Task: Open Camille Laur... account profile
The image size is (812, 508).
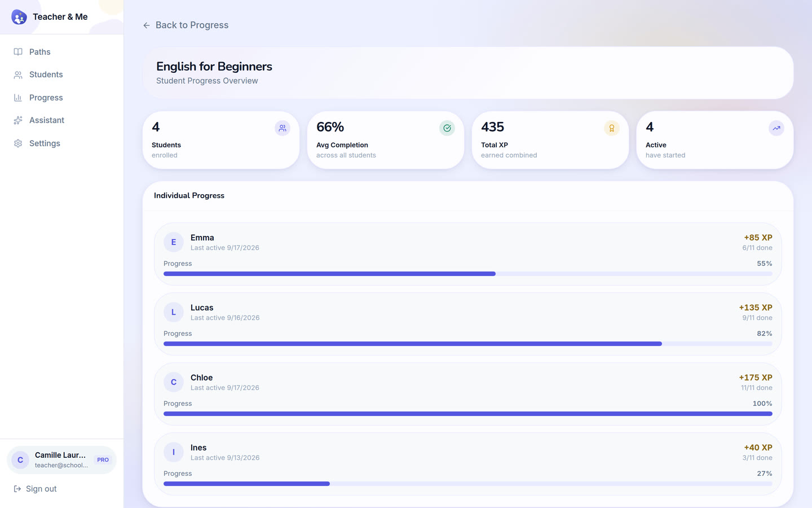Action: (61, 460)
